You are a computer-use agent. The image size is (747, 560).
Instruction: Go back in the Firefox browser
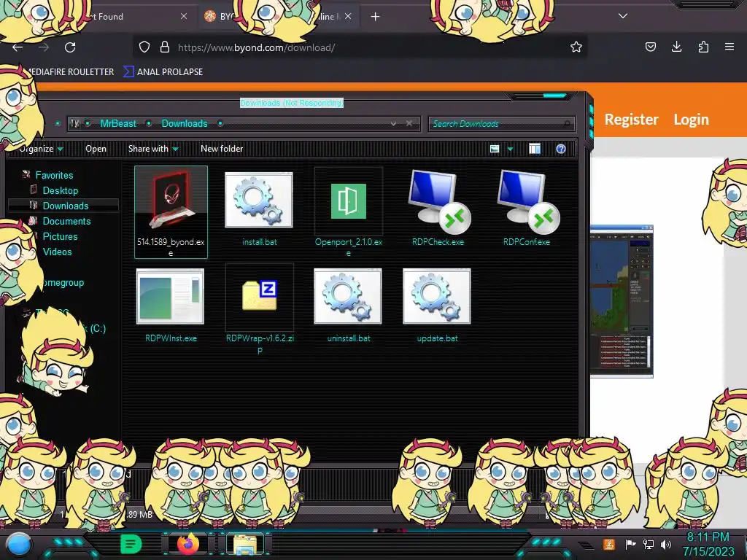point(18,47)
